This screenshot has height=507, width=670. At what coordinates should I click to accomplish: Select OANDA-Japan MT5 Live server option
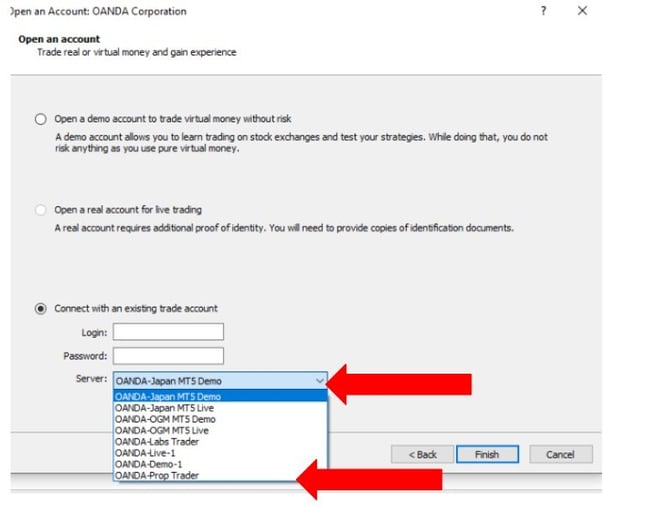(220, 408)
